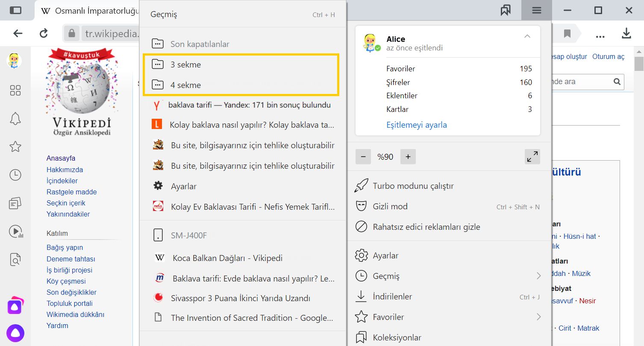Open the tabs list icon in sidebar
Image resolution: width=644 pixels, height=346 pixels.
(15, 203)
